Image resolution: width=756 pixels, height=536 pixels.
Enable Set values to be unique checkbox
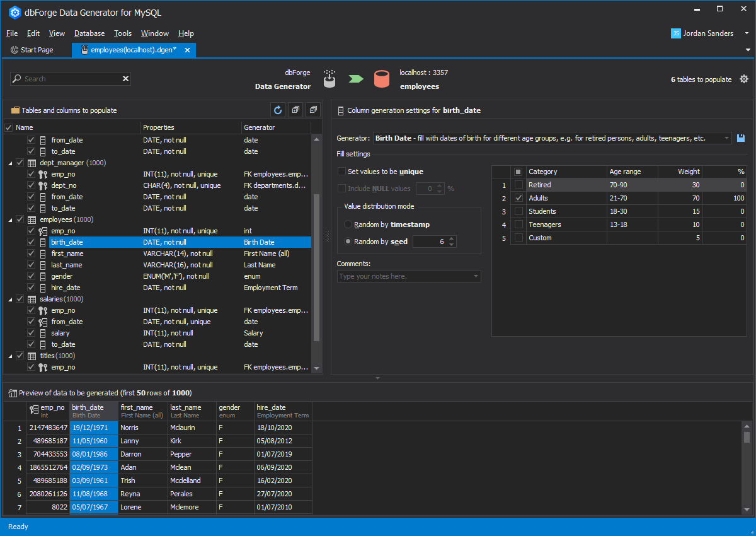tap(342, 172)
